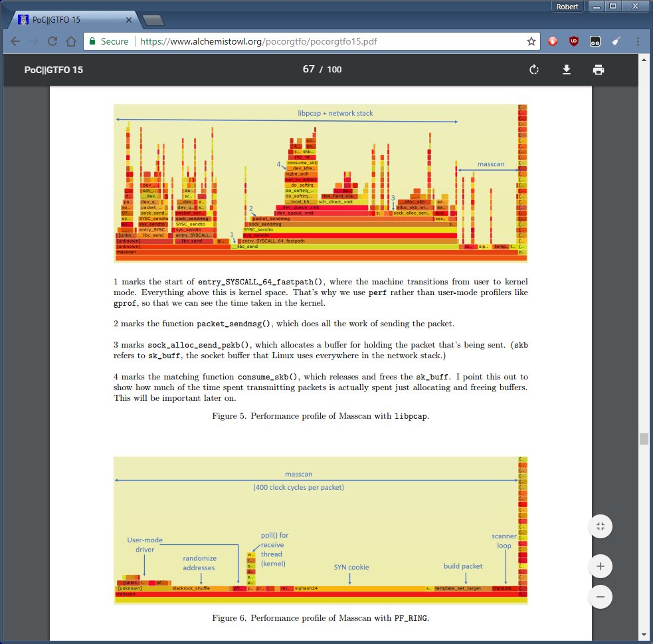Click the white paintbrush extension icon
This screenshot has width=653, height=644.
coord(616,41)
